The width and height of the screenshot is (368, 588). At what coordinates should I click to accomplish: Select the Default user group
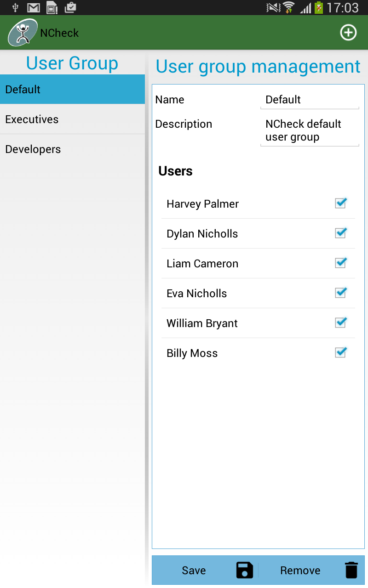[x=72, y=90]
